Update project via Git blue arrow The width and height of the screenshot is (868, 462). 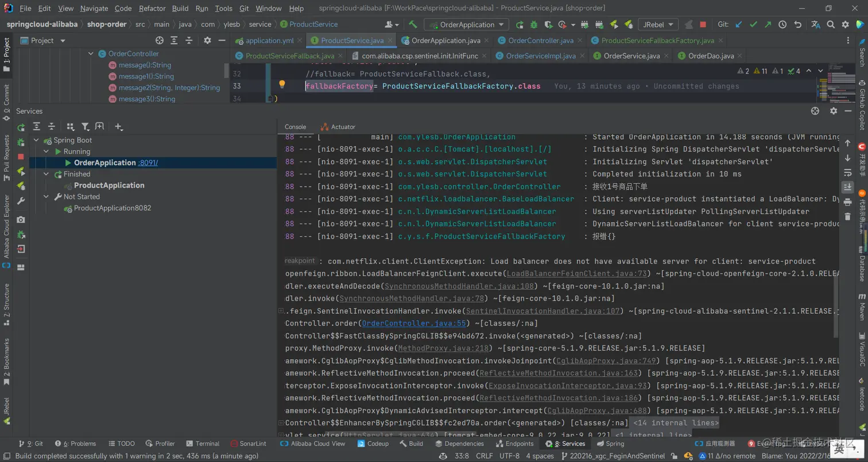[x=739, y=25]
